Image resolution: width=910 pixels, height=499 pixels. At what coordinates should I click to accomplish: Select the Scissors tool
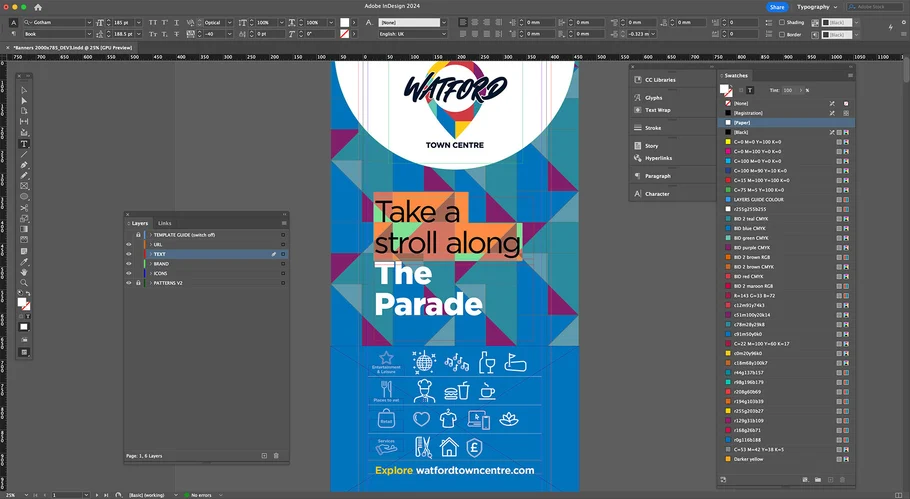[24, 208]
